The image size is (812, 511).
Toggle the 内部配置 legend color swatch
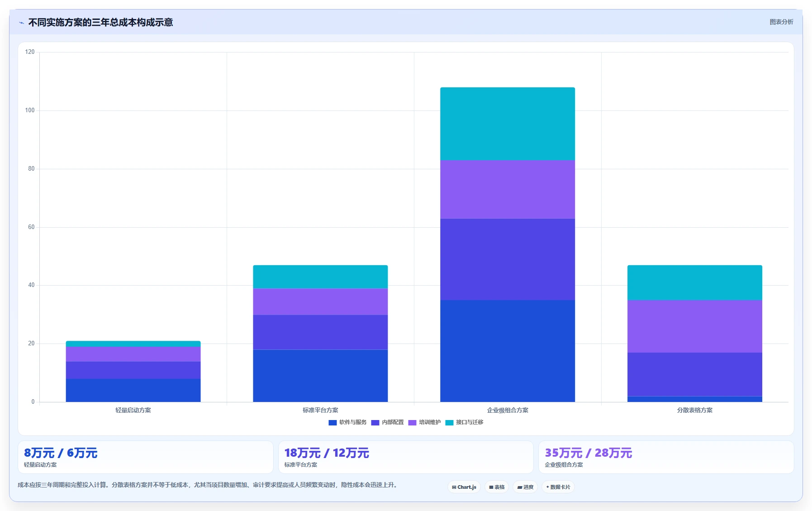coord(375,422)
